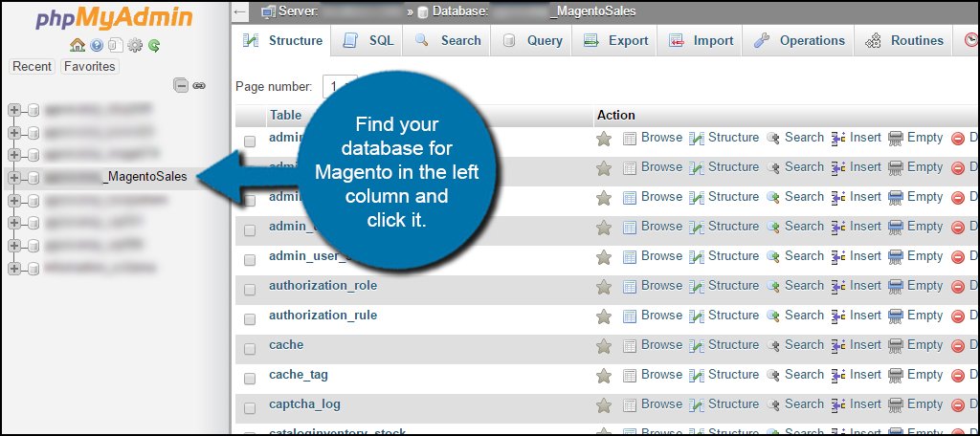Check the cache_tag table checkbox
Image resolution: width=980 pixels, height=436 pixels.
pos(250,379)
